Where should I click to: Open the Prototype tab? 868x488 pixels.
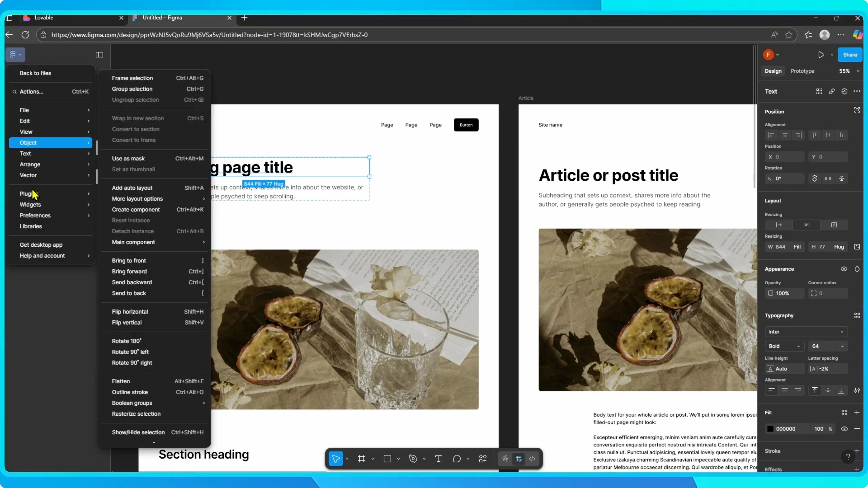tap(802, 71)
